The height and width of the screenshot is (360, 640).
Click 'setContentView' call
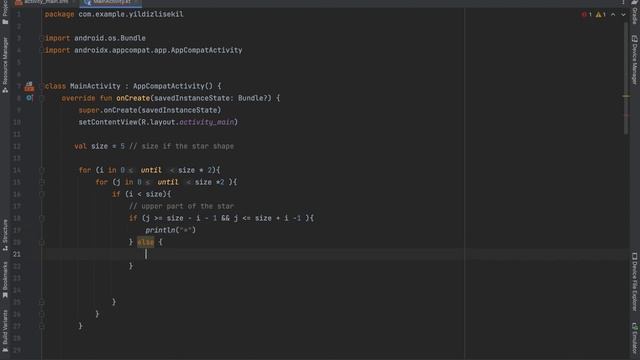[108, 122]
